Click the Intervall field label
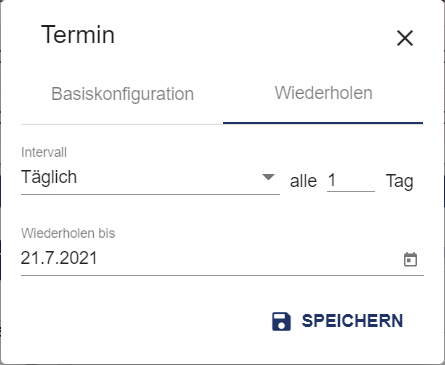Image resolution: width=445 pixels, height=365 pixels. pos(44,152)
